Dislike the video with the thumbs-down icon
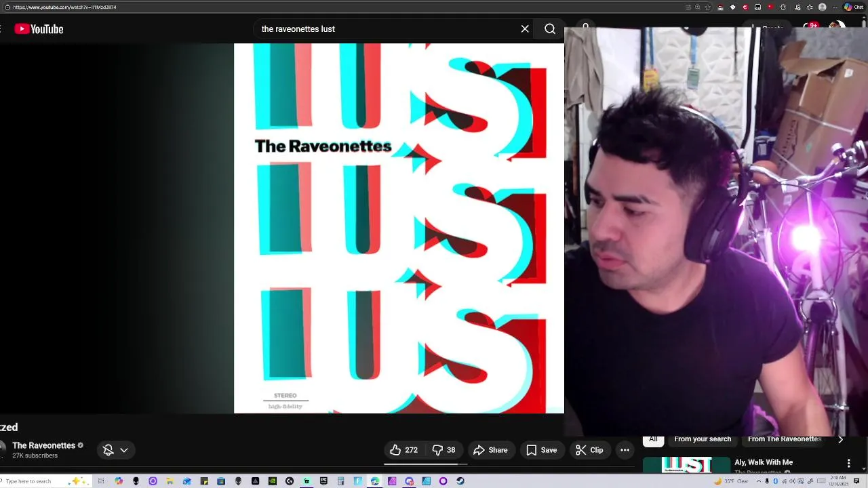Screen dimensions: 868x488 (444, 450)
